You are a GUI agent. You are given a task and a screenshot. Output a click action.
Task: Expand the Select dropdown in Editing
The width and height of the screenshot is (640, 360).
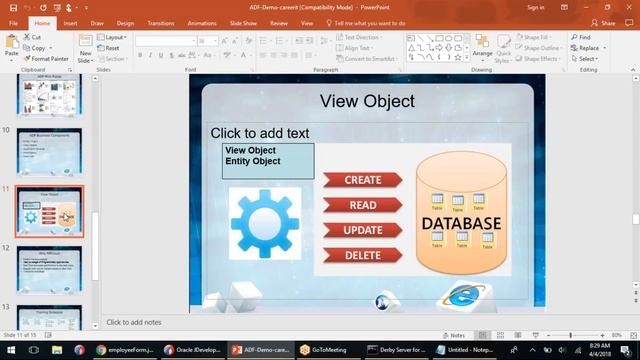click(x=585, y=59)
